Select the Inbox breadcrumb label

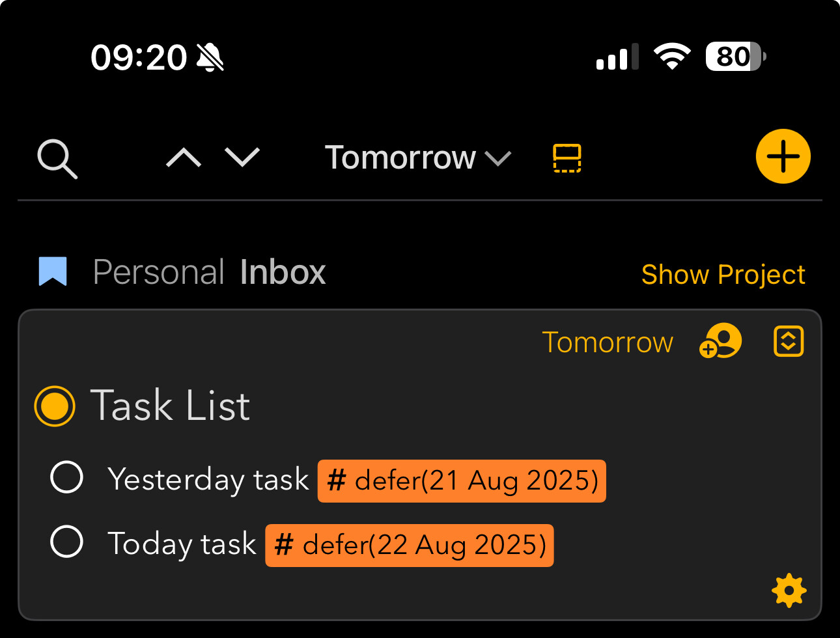coord(283,272)
